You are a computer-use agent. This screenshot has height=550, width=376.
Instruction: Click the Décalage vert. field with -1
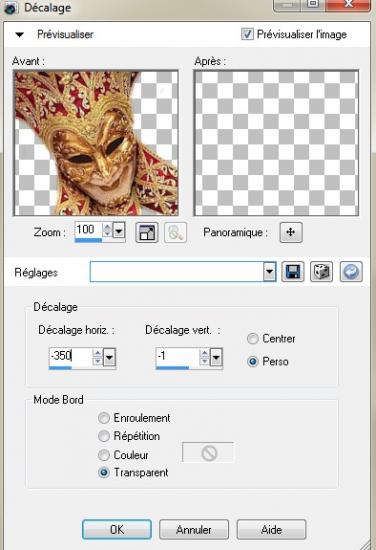pos(177,356)
